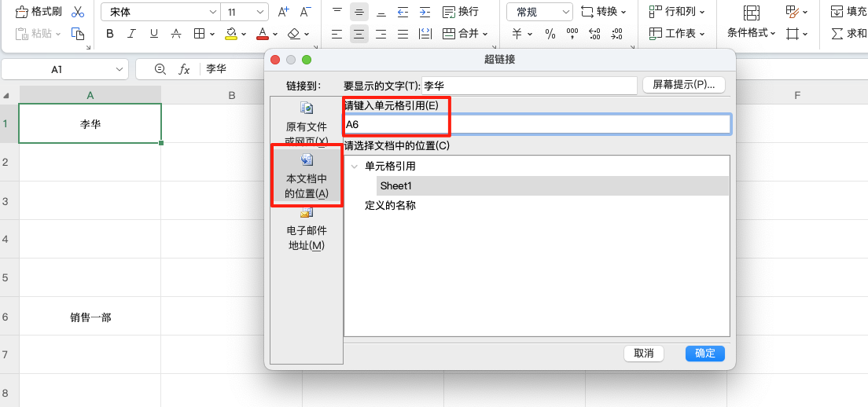Click the Copy icon in the clipboard group

[x=77, y=34]
